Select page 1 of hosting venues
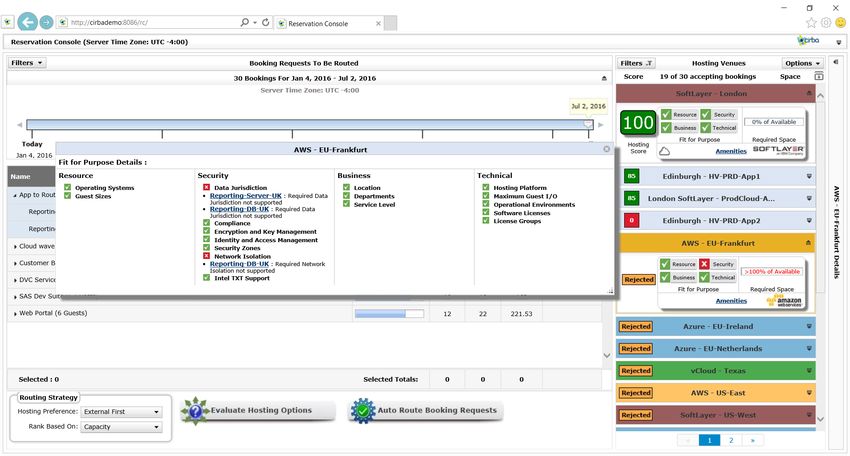This screenshot has height=456, width=850. 710,440
